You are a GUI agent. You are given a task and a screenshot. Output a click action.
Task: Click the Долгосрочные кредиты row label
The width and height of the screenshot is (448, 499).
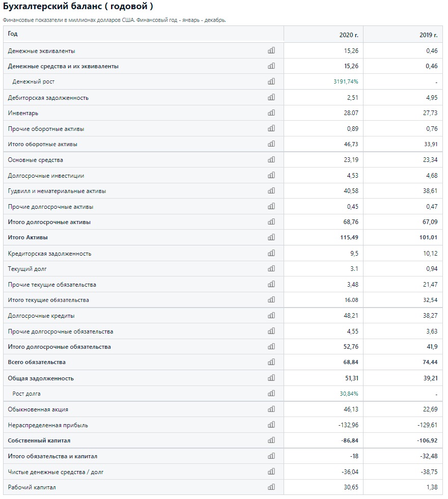click(x=41, y=316)
